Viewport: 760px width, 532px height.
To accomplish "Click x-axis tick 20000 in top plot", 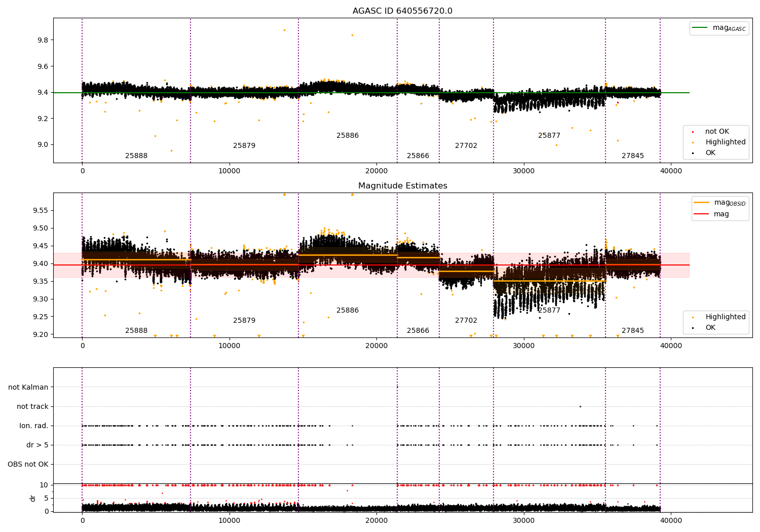I will (x=376, y=171).
